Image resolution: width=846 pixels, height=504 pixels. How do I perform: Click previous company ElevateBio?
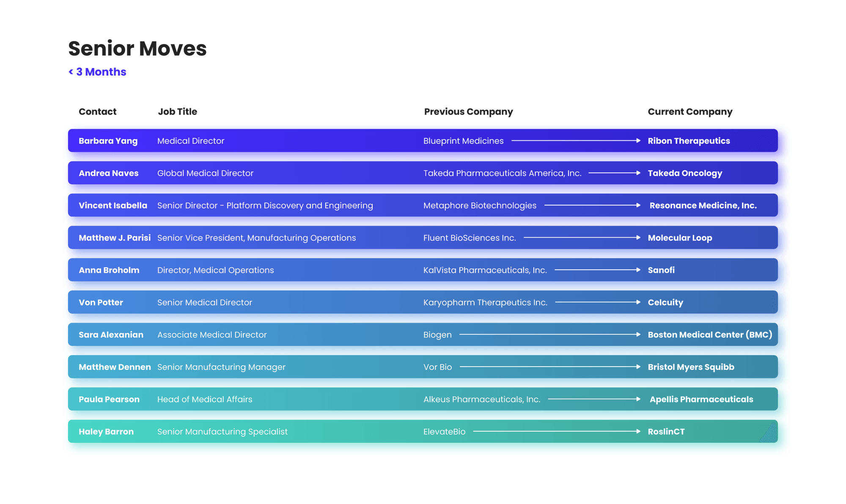click(x=444, y=432)
